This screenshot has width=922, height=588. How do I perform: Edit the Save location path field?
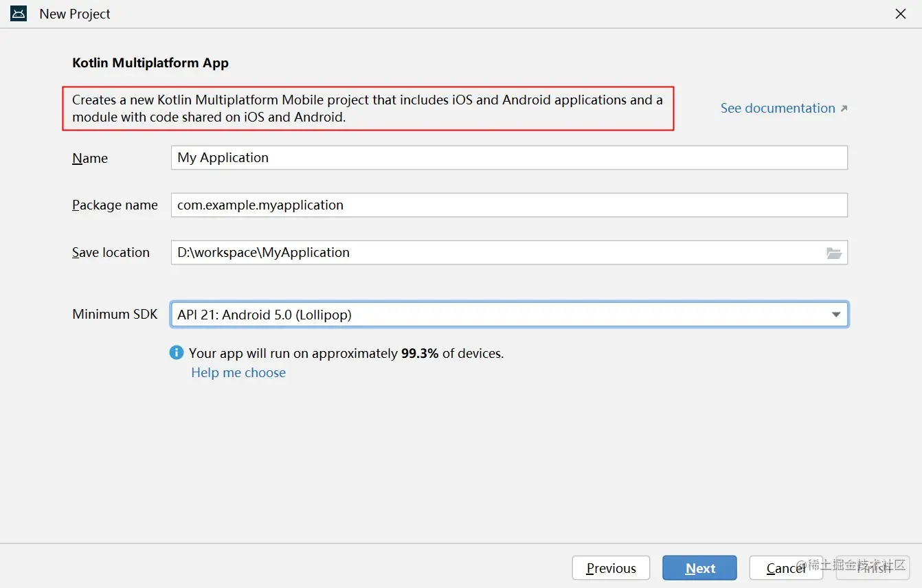495,253
